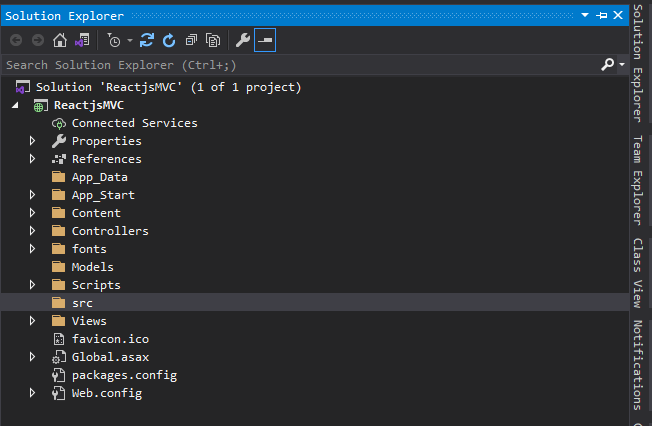
Task: Open Pending Changes Filter dropdown arrow
Action: pos(130,40)
